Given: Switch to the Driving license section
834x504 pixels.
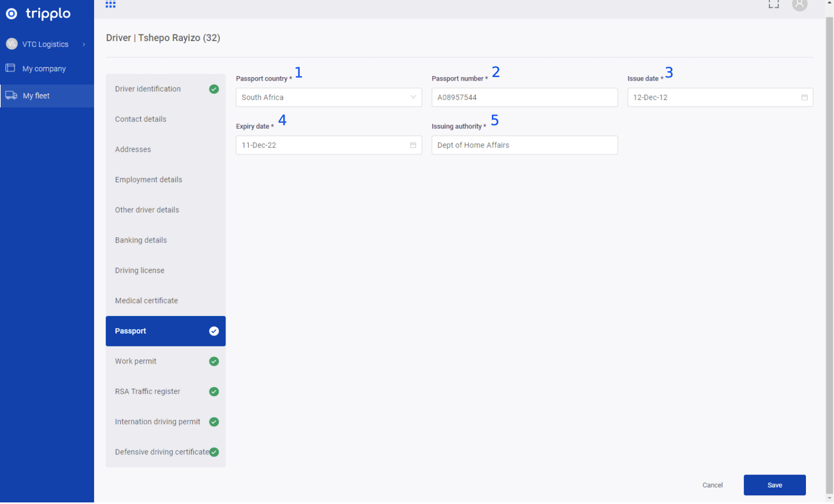Looking at the screenshot, I should (139, 270).
